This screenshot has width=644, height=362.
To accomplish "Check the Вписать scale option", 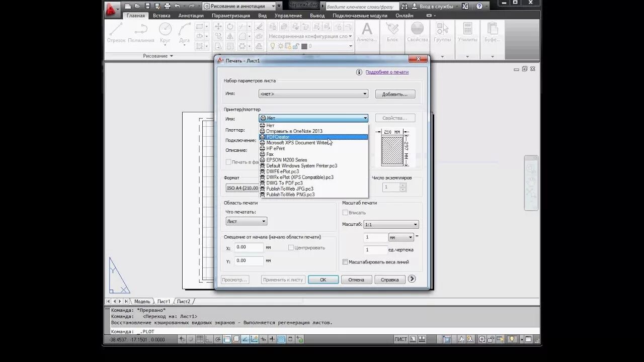I will coord(345,213).
